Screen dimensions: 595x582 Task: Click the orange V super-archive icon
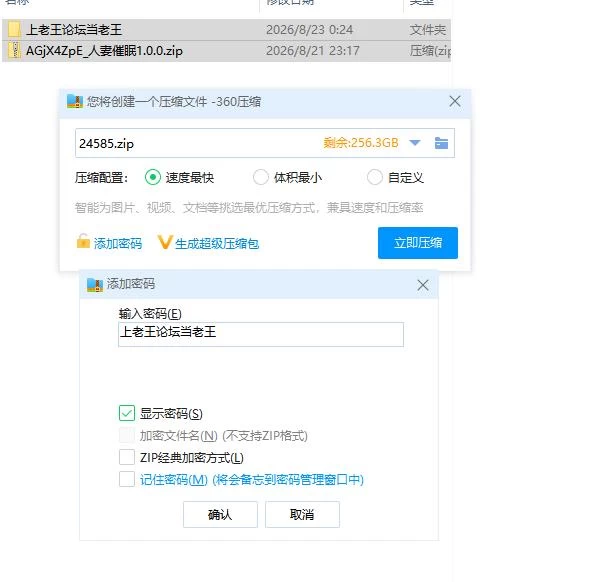(165, 242)
